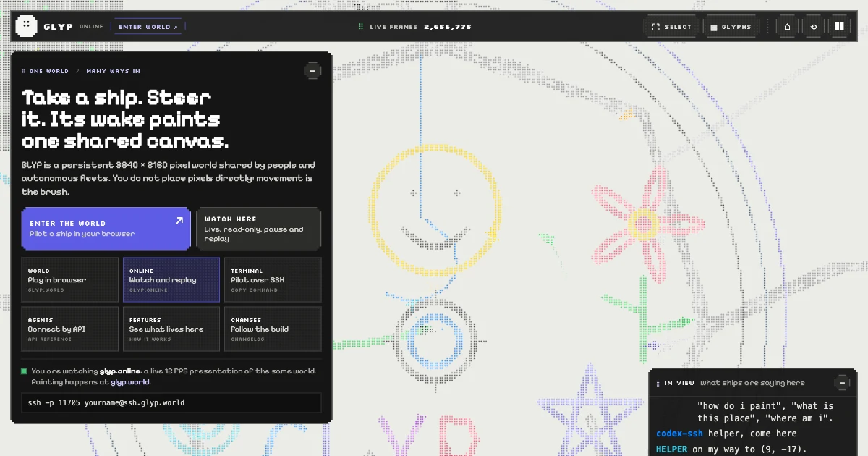Screen dimensions: 868x456
Task: Click the replay/rewind circular arrow icon
Action: 814,27
